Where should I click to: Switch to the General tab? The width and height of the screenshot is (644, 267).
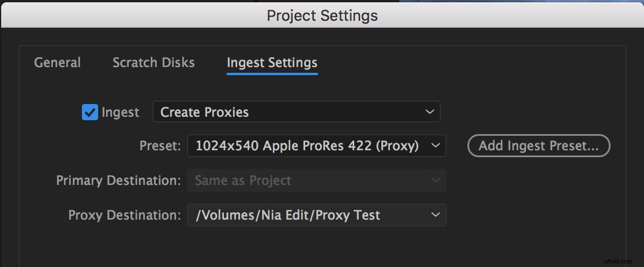tap(57, 62)
